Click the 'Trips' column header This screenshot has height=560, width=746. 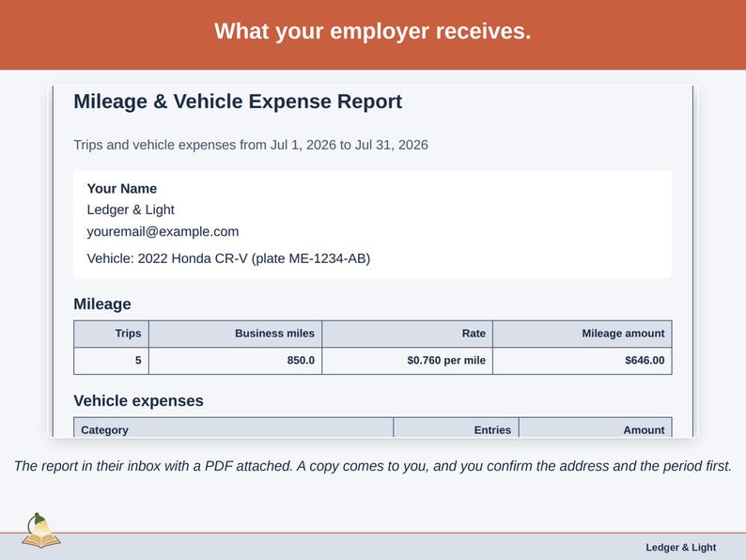(x=111, y=334)
